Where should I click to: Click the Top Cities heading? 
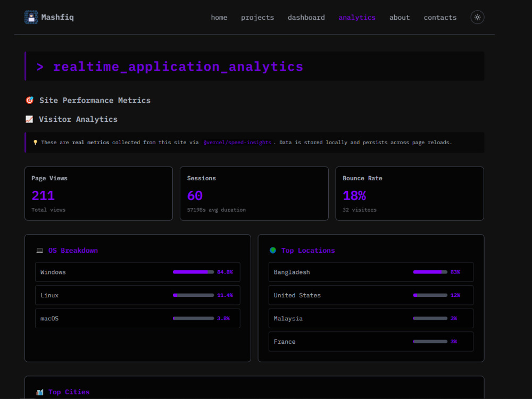point(69,392)
